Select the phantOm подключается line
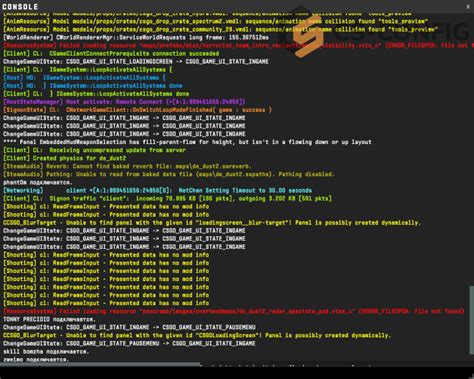 [x=38, y=182]
